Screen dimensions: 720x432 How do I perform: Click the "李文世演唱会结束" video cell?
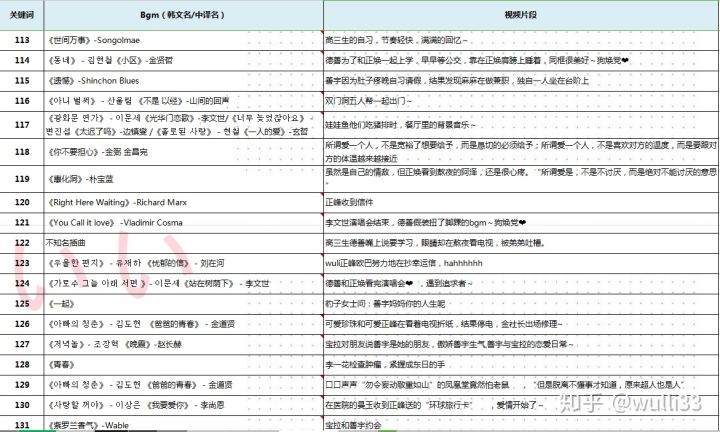pos(521,223)
